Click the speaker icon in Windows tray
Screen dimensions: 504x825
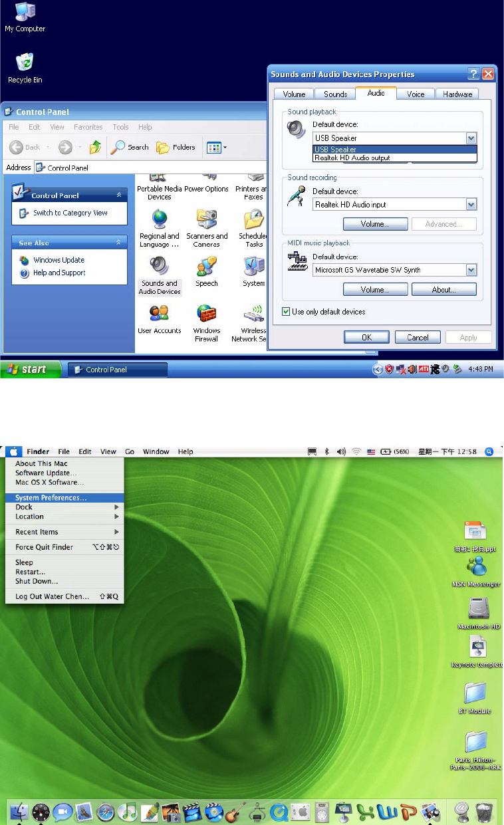412,370
